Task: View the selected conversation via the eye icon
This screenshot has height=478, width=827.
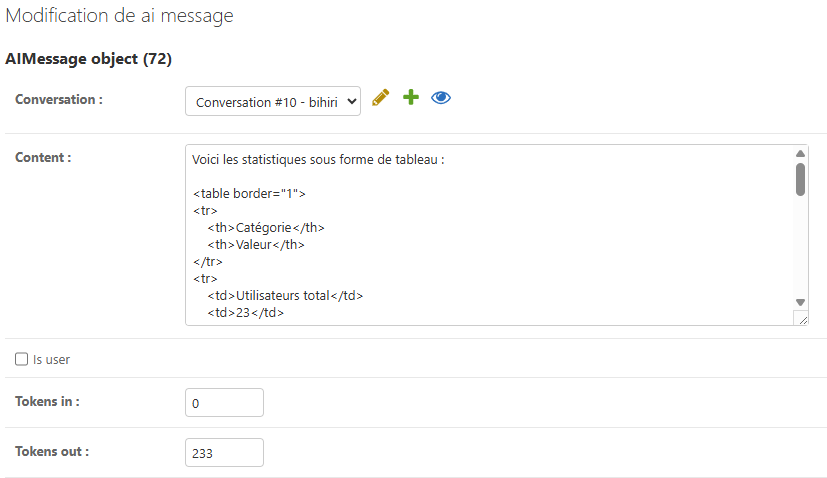Action: [441, 98]
